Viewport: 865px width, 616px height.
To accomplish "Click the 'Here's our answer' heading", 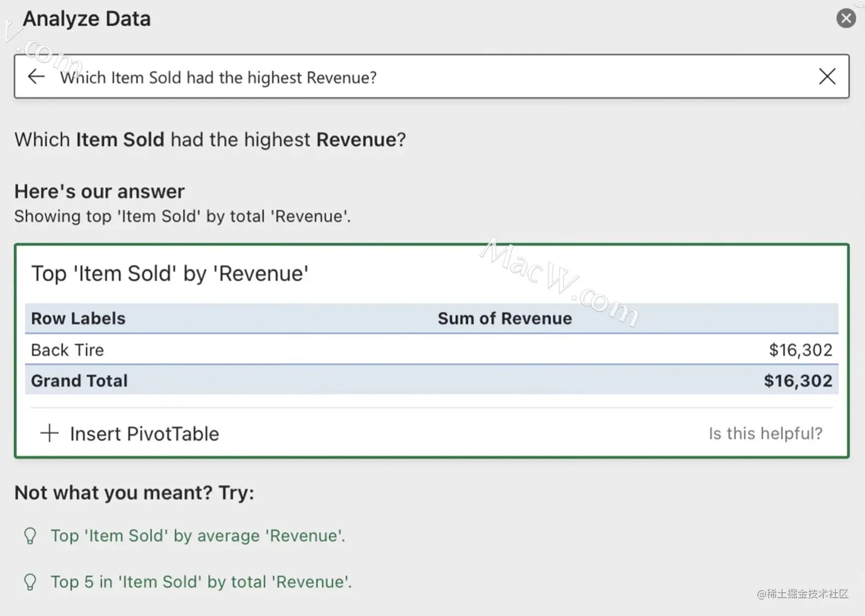I will [100, 192].
